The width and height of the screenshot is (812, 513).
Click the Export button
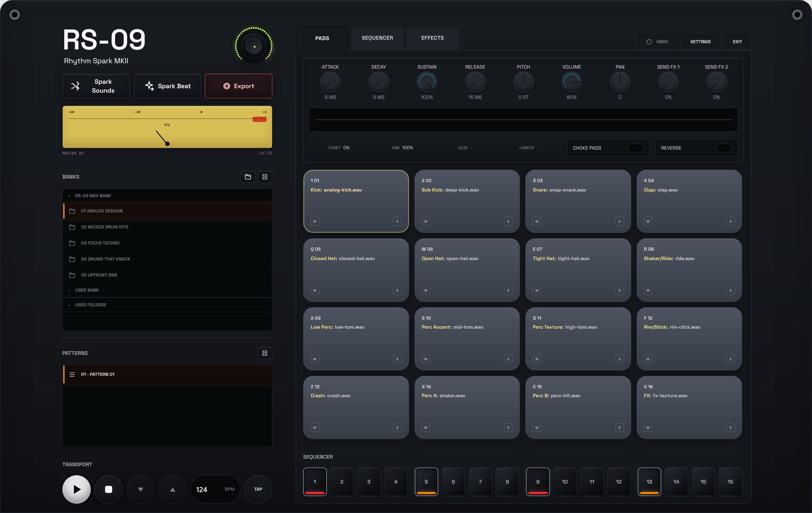click(238, 86)
